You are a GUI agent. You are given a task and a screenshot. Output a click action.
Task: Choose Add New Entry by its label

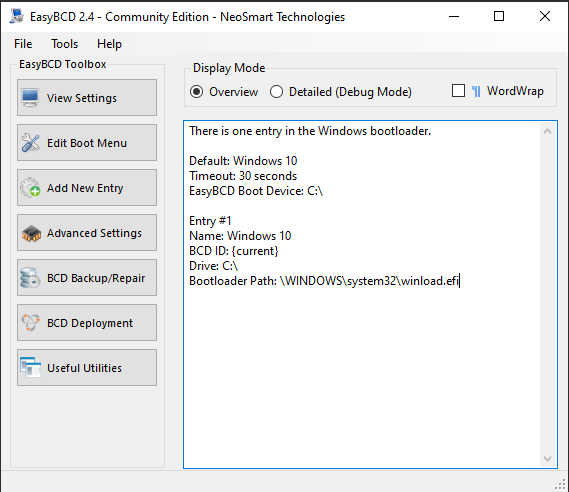tap(85, 188)
